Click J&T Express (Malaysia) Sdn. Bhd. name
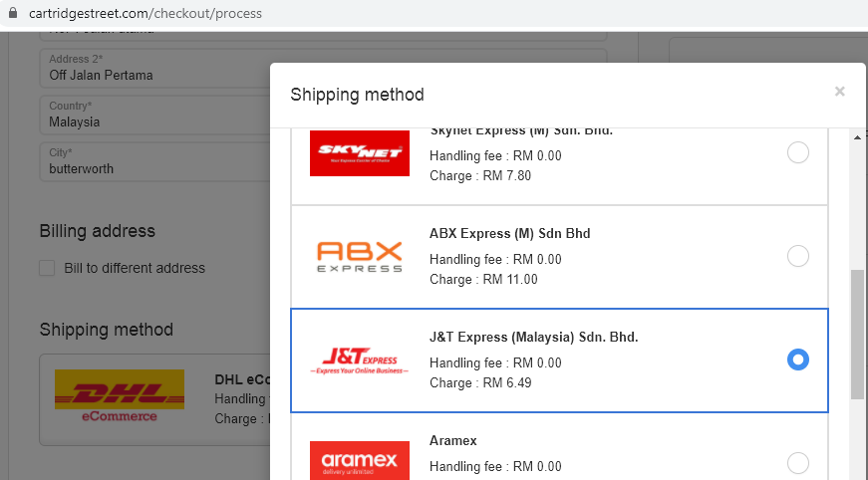Viewport: 868px width, 480px height. pos(533,337)
